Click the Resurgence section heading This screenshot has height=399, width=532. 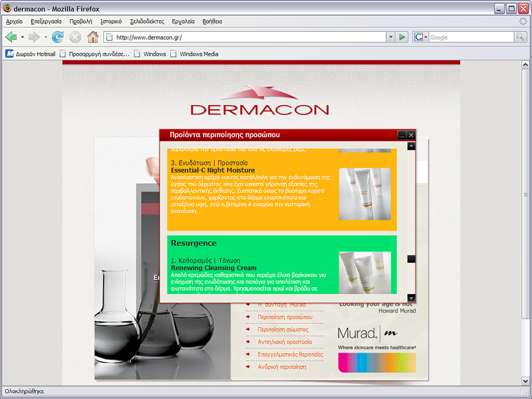click(194, 243)
